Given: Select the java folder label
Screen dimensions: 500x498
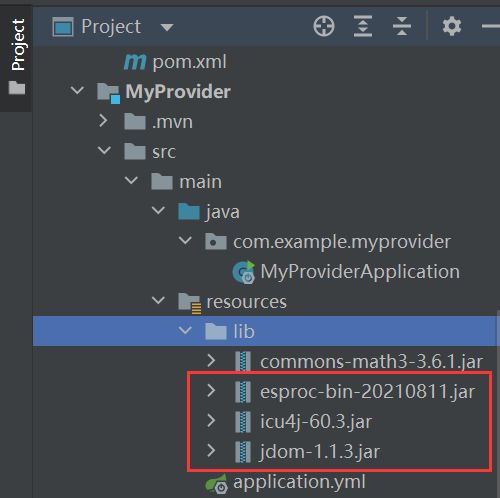Looking at the screenshot, I should coord(223,212).
